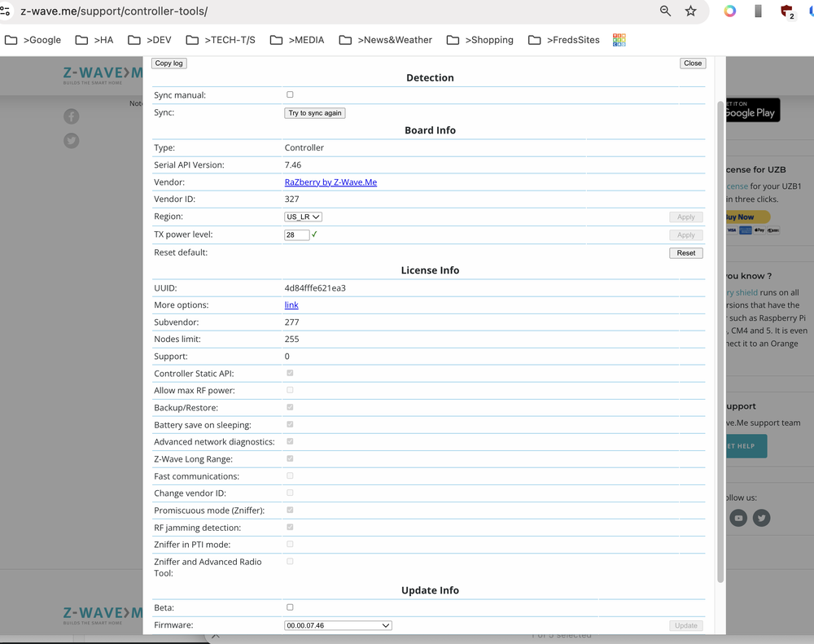Click the Nodes limit value 255
Image resolution: width=814 pixels, height=644 pixels.
[x=291, y=339]
